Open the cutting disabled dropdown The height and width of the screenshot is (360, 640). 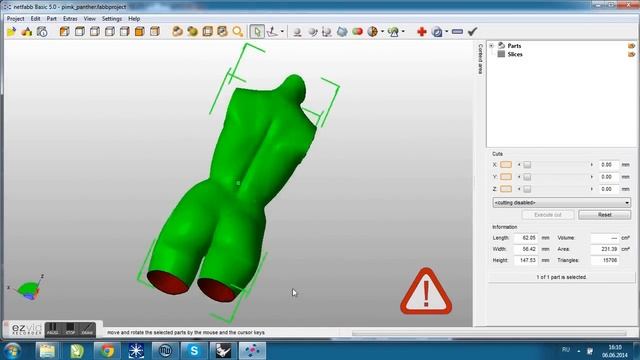pyautogui.click(x=561, y=202)
